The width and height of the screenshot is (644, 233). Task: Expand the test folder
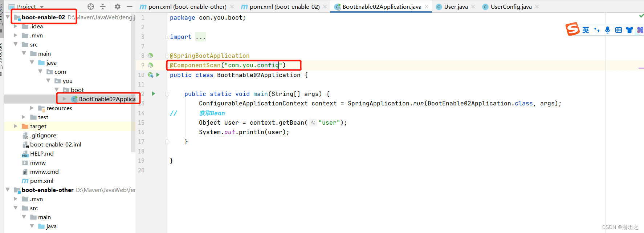(24, 117)
